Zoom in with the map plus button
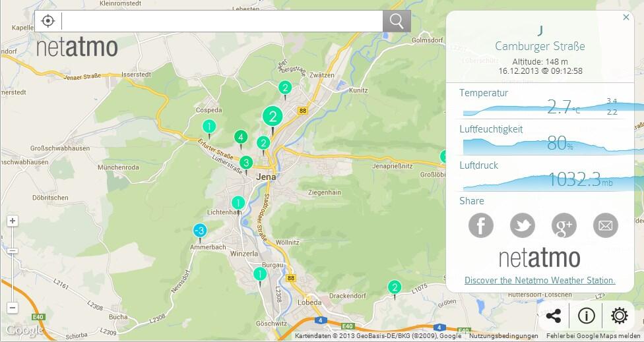 (x=13, y=221)
